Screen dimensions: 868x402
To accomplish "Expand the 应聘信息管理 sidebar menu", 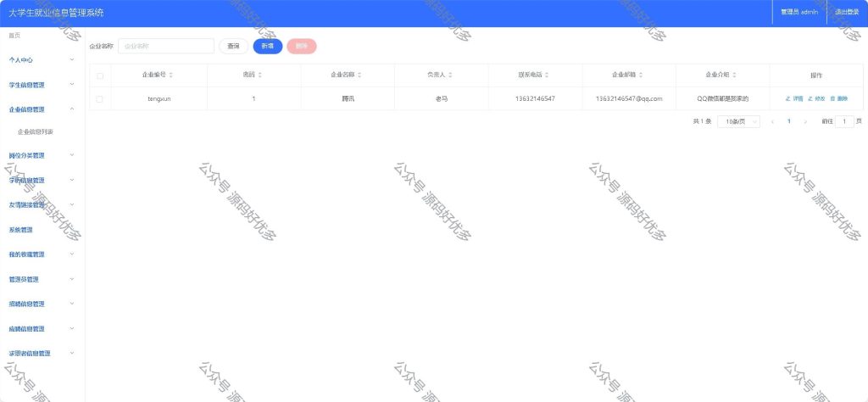I will pos(42,328).
